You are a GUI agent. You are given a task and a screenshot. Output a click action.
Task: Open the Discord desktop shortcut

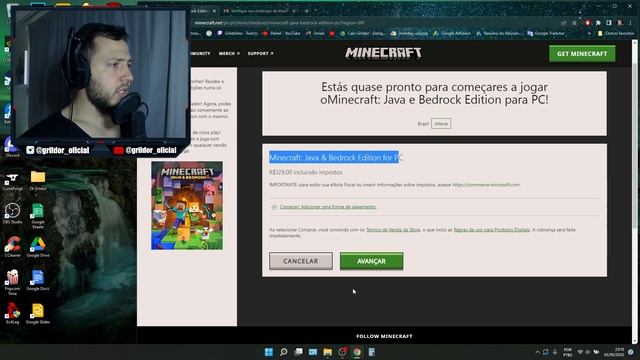coord(11,148)
